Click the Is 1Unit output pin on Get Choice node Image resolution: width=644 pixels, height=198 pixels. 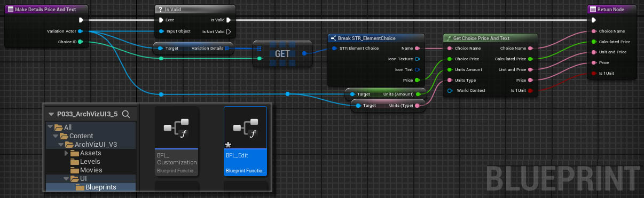tap(531, 90)
